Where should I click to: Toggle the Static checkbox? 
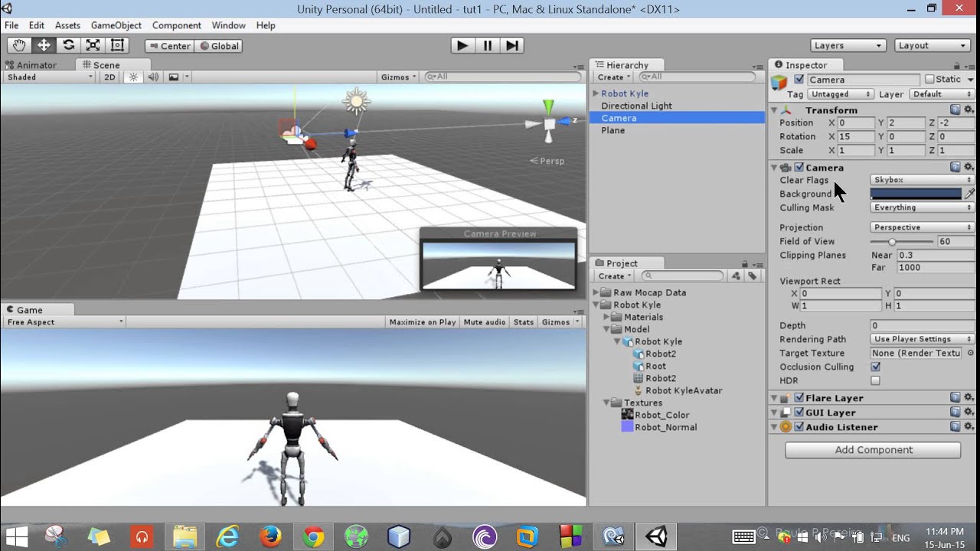[x=929, y=80]
